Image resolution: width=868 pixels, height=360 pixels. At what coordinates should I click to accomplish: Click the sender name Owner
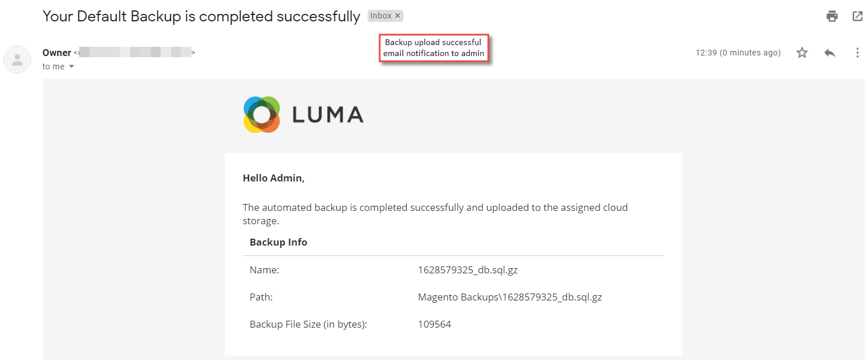click(57, 53)
